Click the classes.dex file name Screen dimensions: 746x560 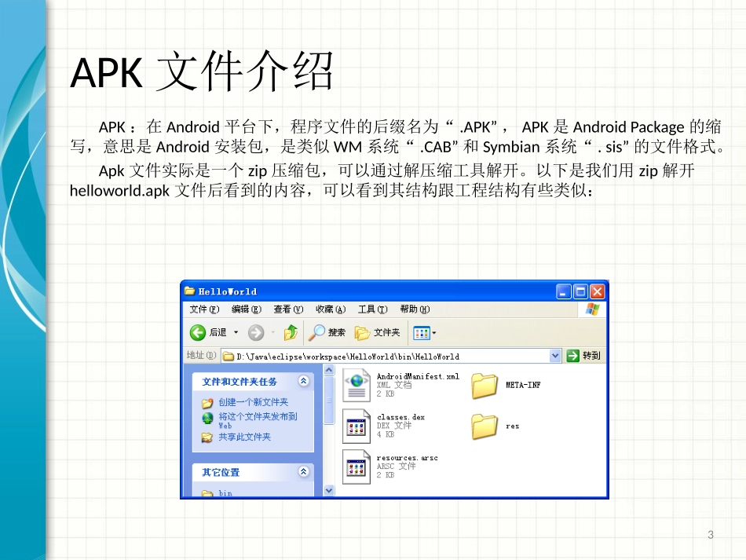pyautogui.click(x=400, y=417)
